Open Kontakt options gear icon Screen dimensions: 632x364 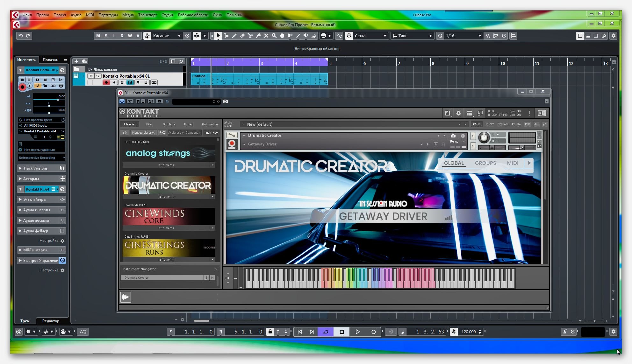click(458, 113)
